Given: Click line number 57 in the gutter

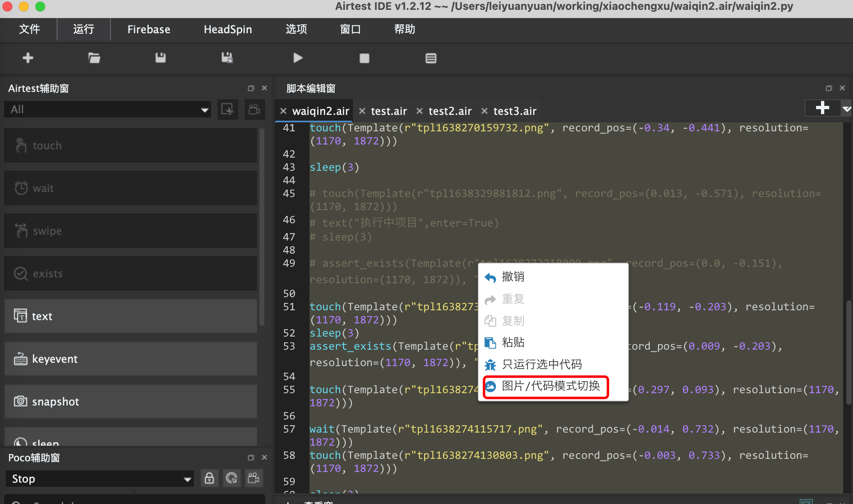Looking at the screenshot, I should coord(289,429).
